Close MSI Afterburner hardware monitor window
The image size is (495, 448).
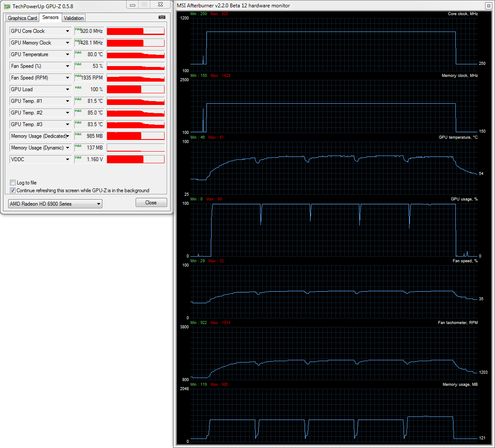point(489,6)
